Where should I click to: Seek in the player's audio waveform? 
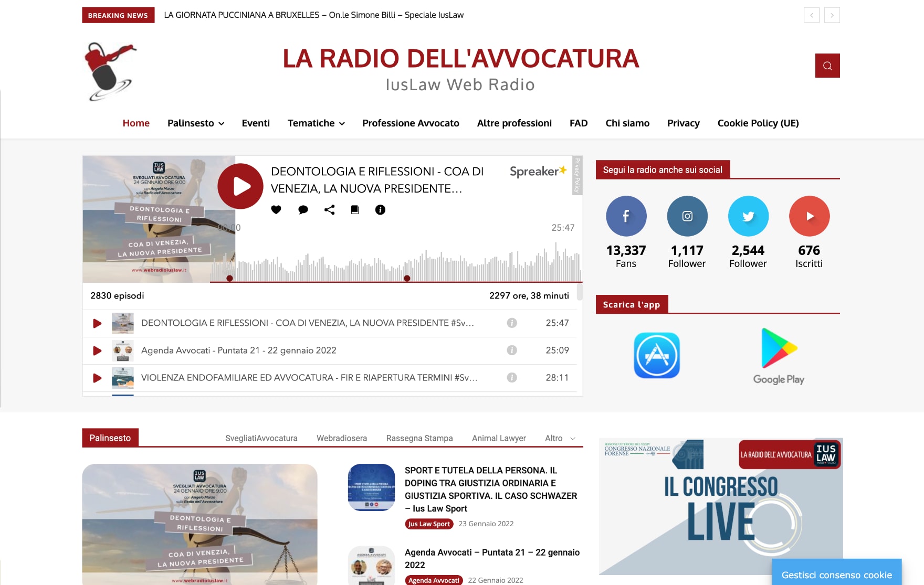click(396, 262)
